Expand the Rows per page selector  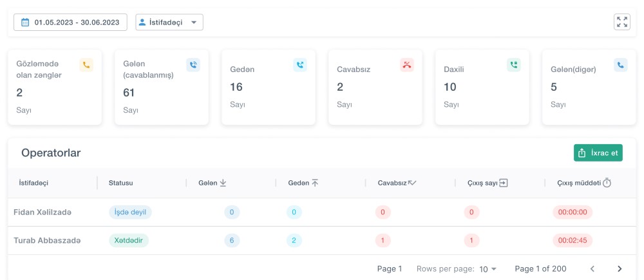click(489, 268)
